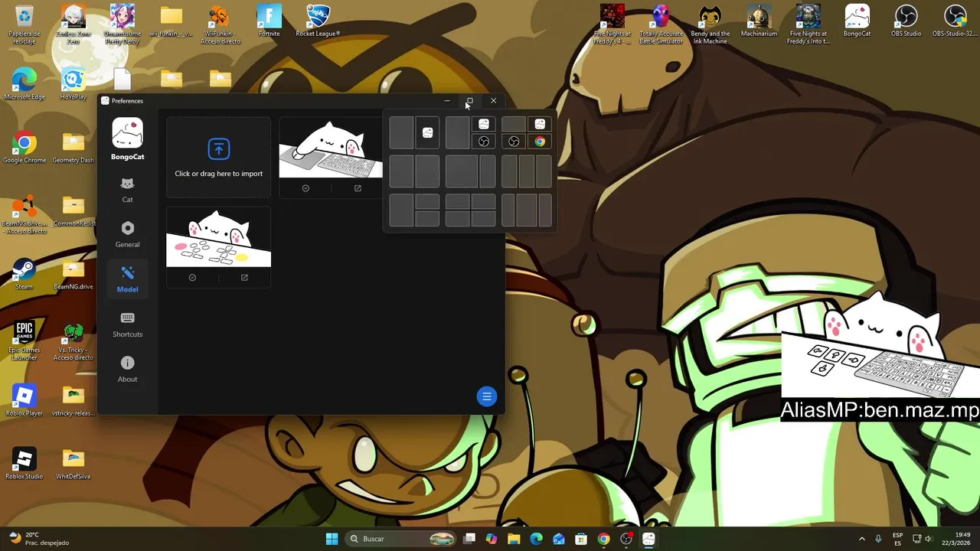Open Geometry Dash desktop folder

click(x=73, y=148)
